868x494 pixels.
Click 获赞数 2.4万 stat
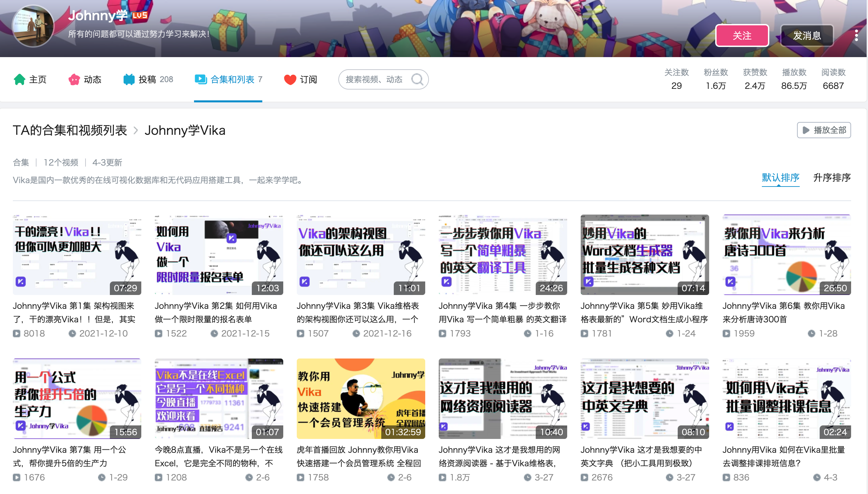(755, 79)
